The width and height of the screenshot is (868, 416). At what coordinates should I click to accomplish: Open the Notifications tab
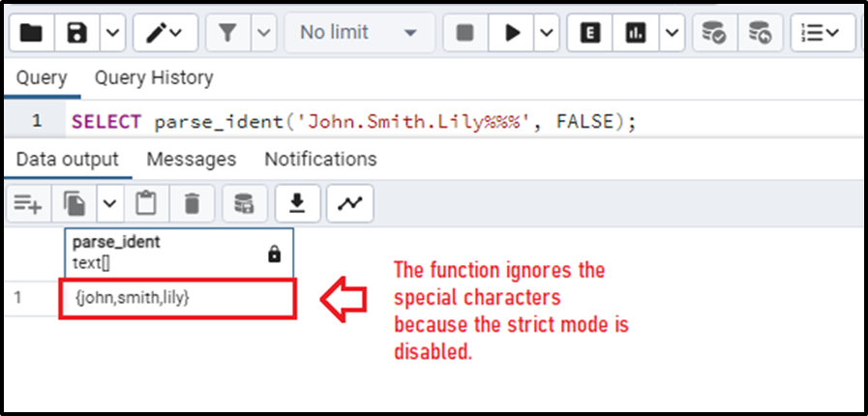(x=320, y=160)
